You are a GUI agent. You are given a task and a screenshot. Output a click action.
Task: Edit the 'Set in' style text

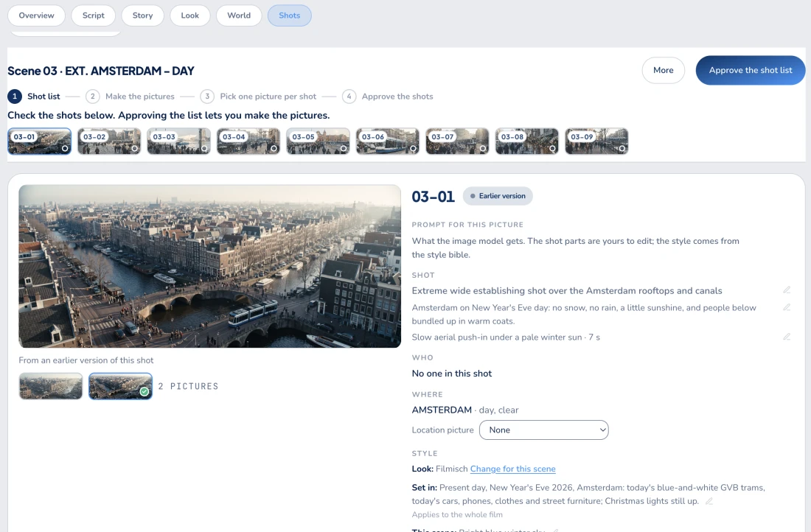click(709, 501)
